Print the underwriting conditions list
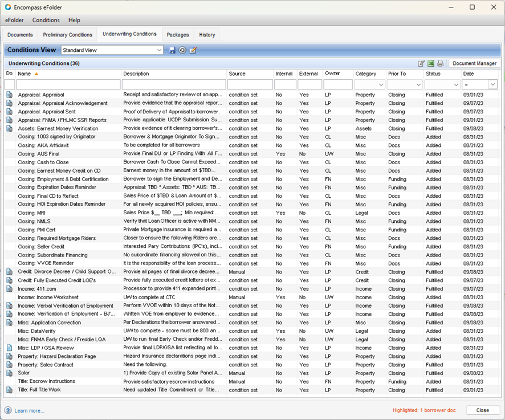 pyautogui.click(x=440, y=63)
